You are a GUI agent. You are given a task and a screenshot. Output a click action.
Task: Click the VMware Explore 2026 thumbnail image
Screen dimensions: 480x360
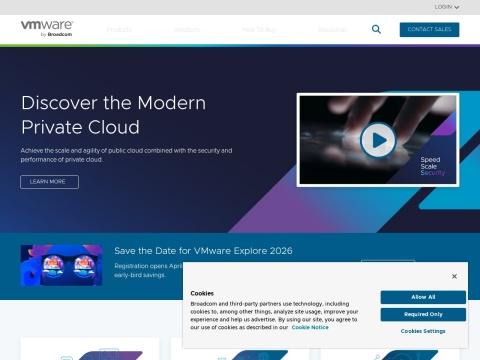tap(61, 265)
